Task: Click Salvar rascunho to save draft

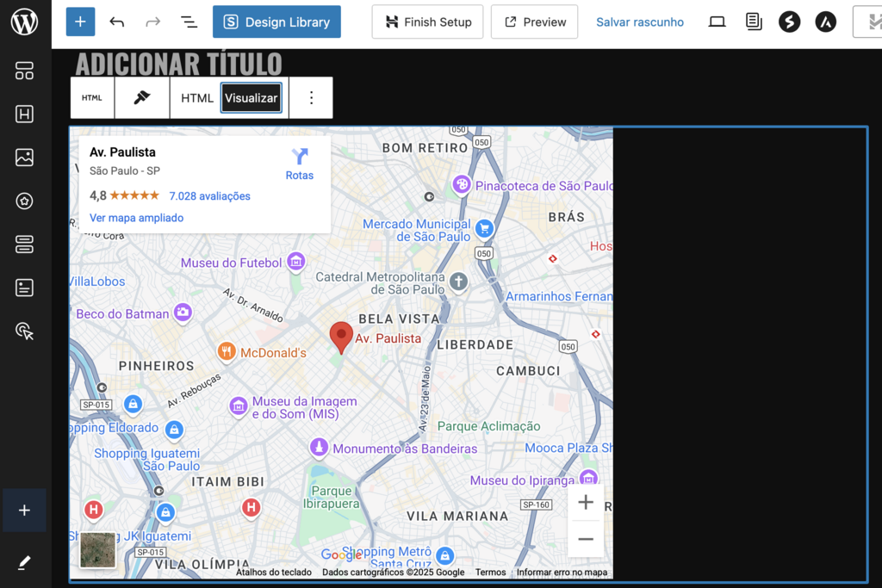Action: tap(640, 22)
